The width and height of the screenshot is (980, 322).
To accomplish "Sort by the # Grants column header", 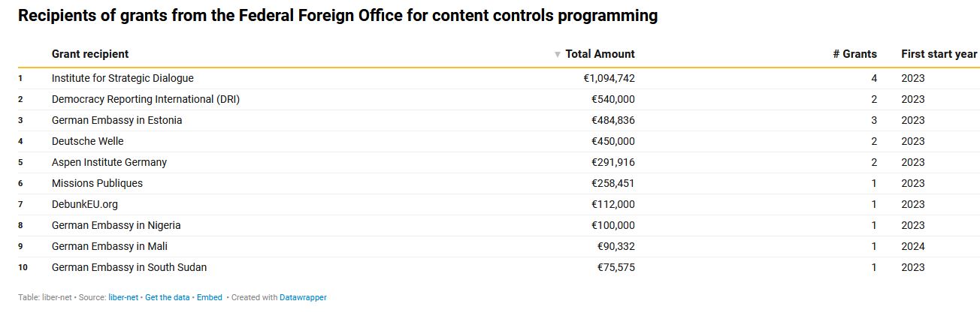I will [854, 54].
